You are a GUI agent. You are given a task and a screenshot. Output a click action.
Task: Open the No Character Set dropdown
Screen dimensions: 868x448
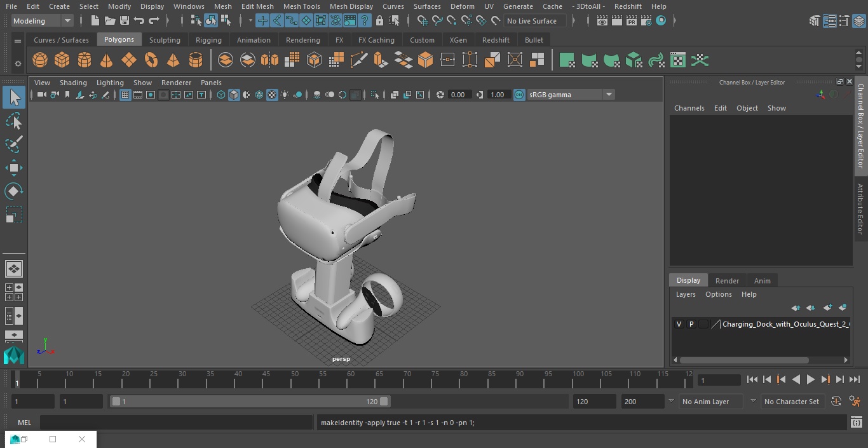tap(792, 402)
